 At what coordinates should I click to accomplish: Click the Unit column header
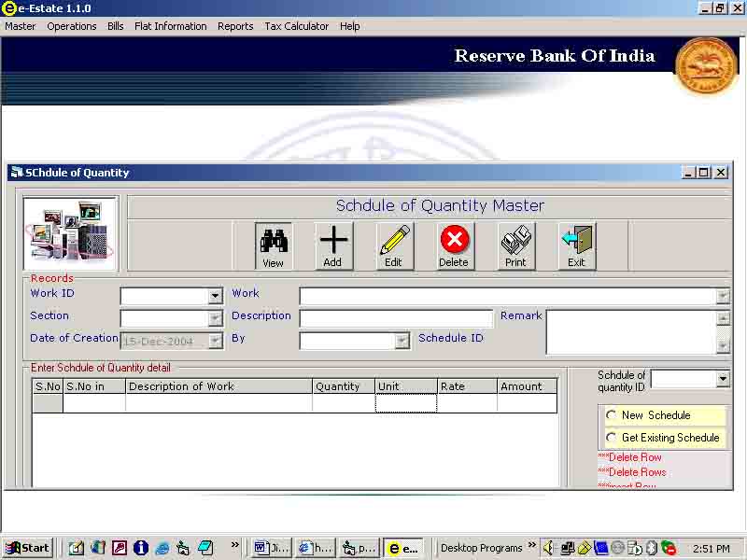(x=406, y=386)
